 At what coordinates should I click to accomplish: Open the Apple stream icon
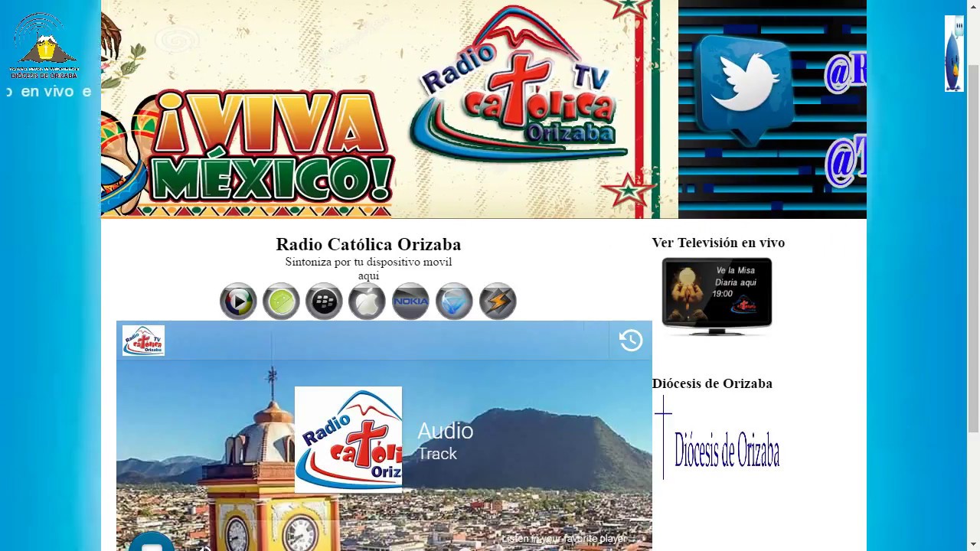tap(367, 302)
